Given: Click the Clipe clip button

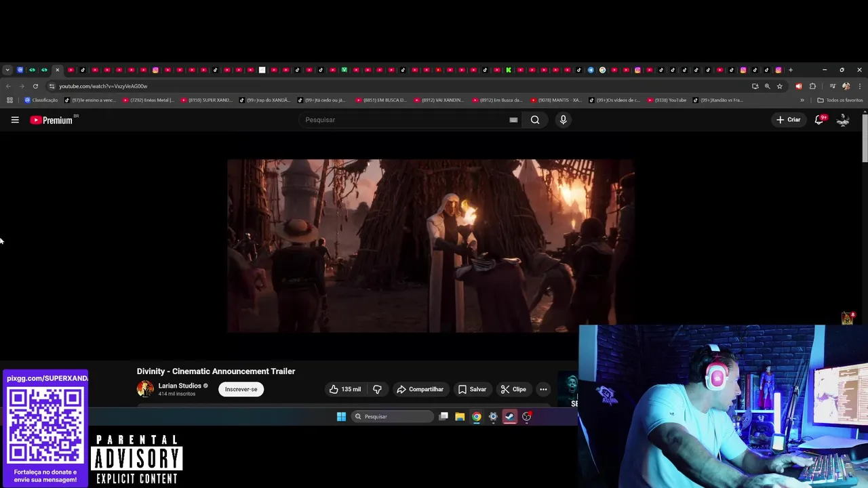Looking at the screenshot, I should point(513,389).
